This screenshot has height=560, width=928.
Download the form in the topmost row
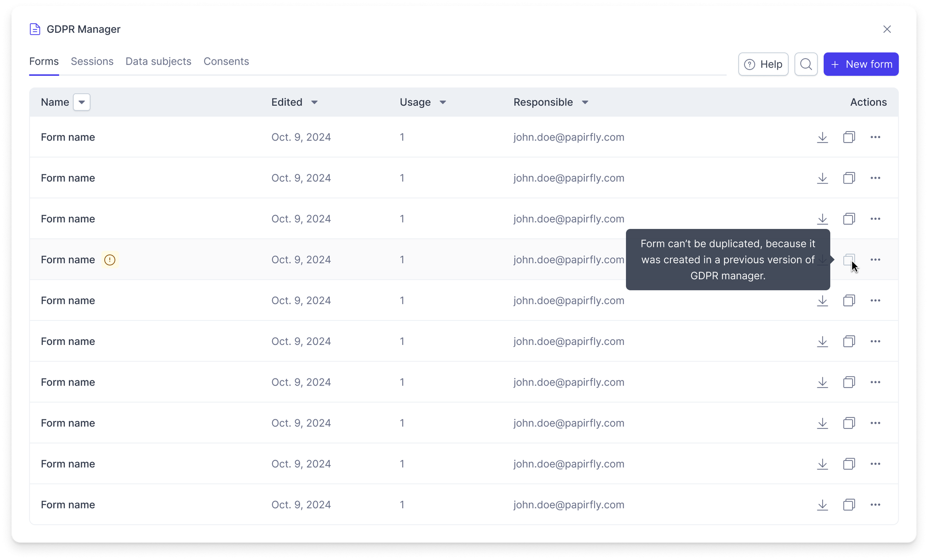pyautogui.click(x=823, y=137)
